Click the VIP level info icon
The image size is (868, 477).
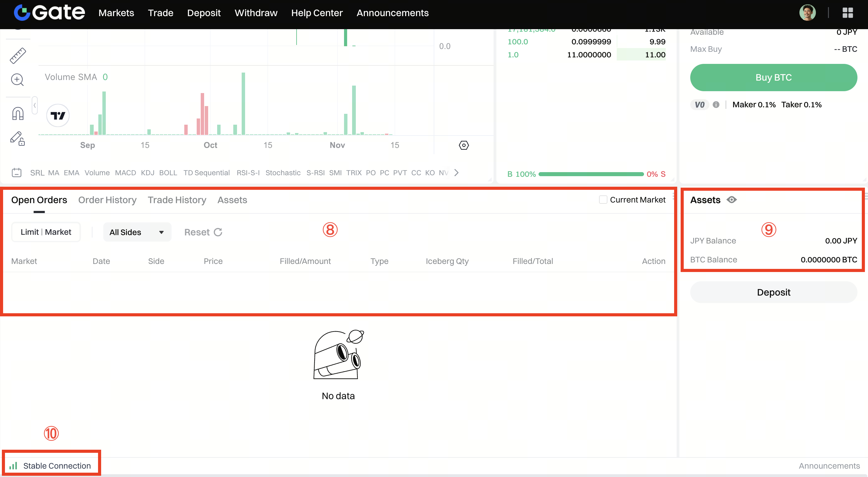716,105
